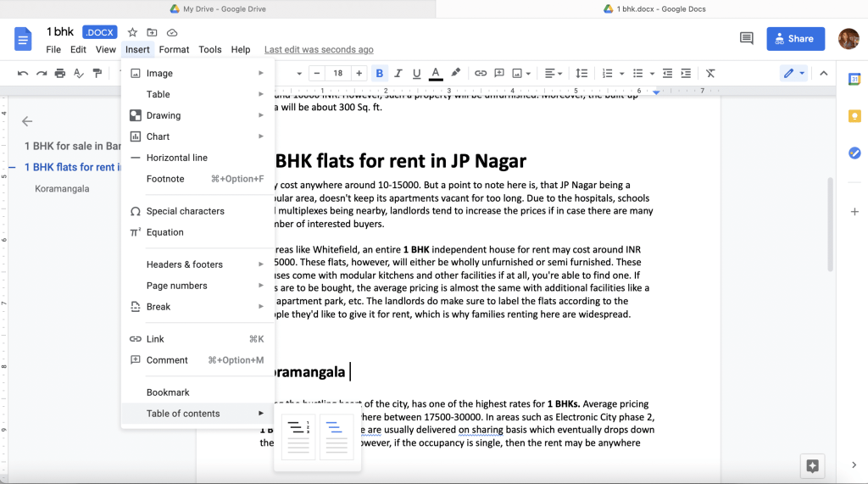This screenshot has height=484, width=868.
Task: Open the editing mode pencil dropdown
Action: pos(793,73)
